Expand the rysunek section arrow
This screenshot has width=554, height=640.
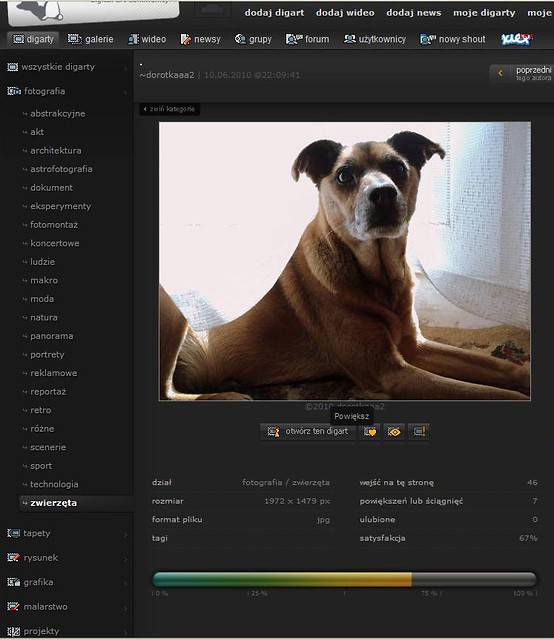coord(125,560)
